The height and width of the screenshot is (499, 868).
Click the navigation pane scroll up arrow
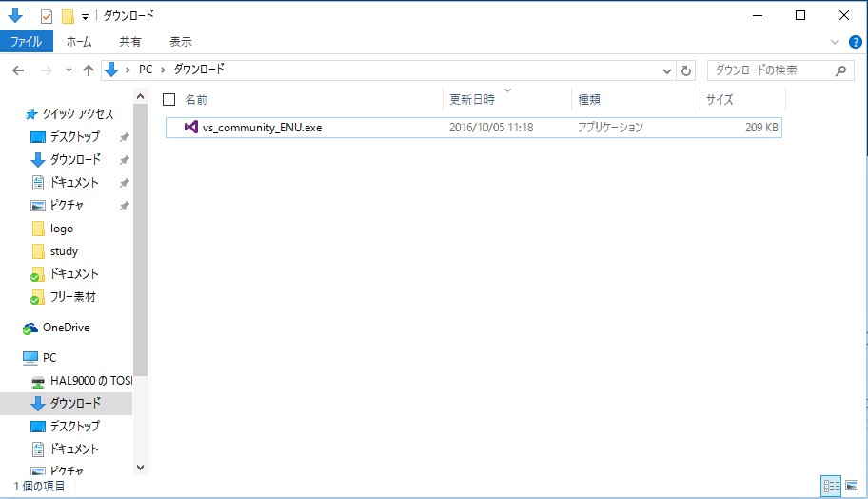pos(141,97)
